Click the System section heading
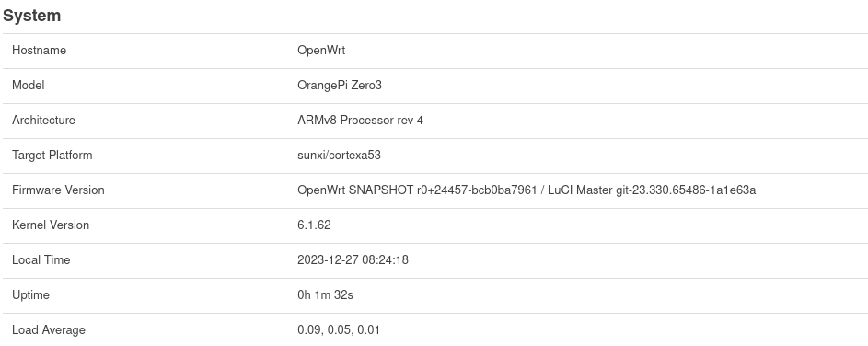 pos(31,16)
